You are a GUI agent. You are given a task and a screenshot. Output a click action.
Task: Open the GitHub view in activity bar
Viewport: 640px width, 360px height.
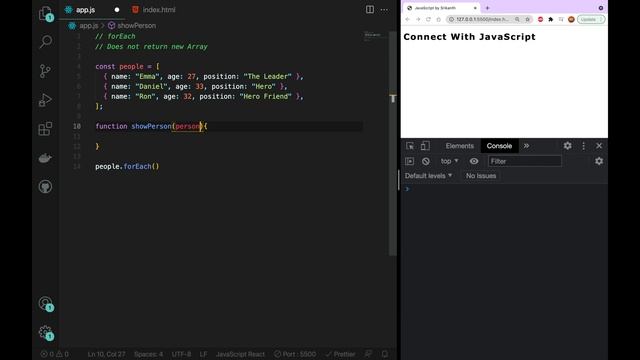(x=45, y=187)
